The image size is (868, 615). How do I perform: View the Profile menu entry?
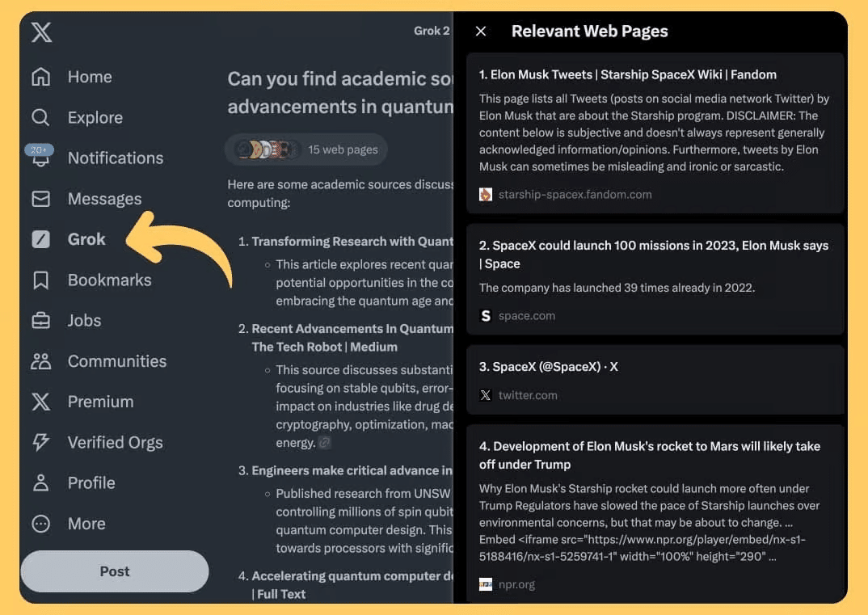click(x=91, y=482)
